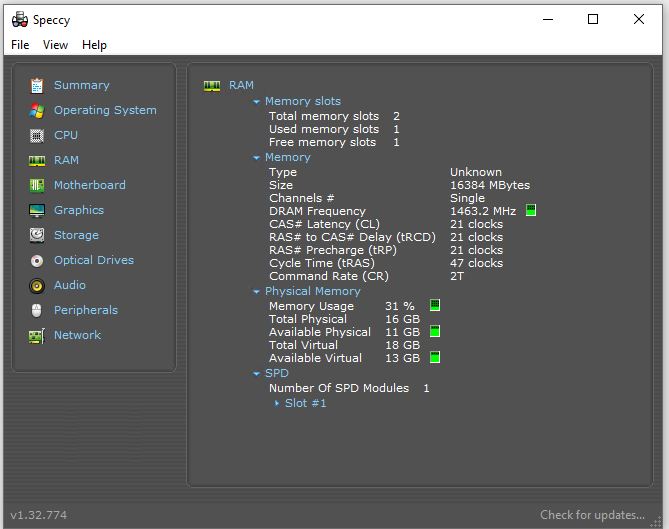Select the CPU section label
Screen dimensions: 669x529
point(66,135)
